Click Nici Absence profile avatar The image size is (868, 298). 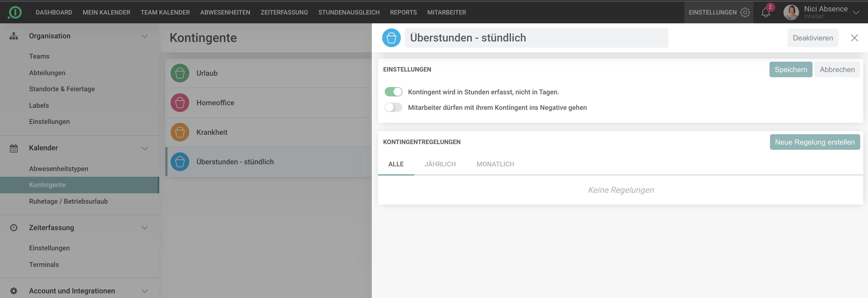[791, 12]
